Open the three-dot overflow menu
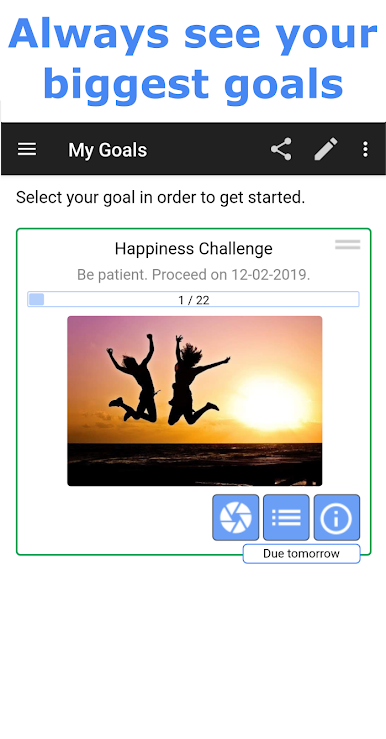This screenshot has width=386, height=739. [365, 149]
